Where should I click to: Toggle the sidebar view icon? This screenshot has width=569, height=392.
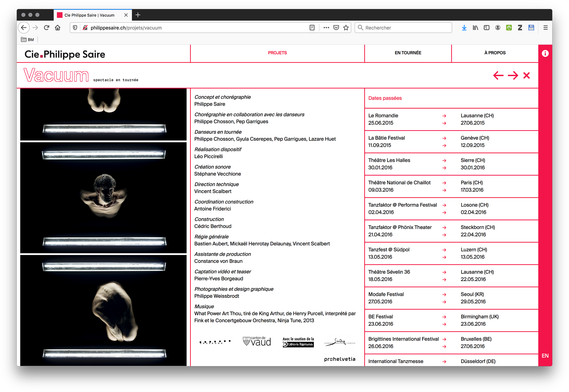coord(486,28)
